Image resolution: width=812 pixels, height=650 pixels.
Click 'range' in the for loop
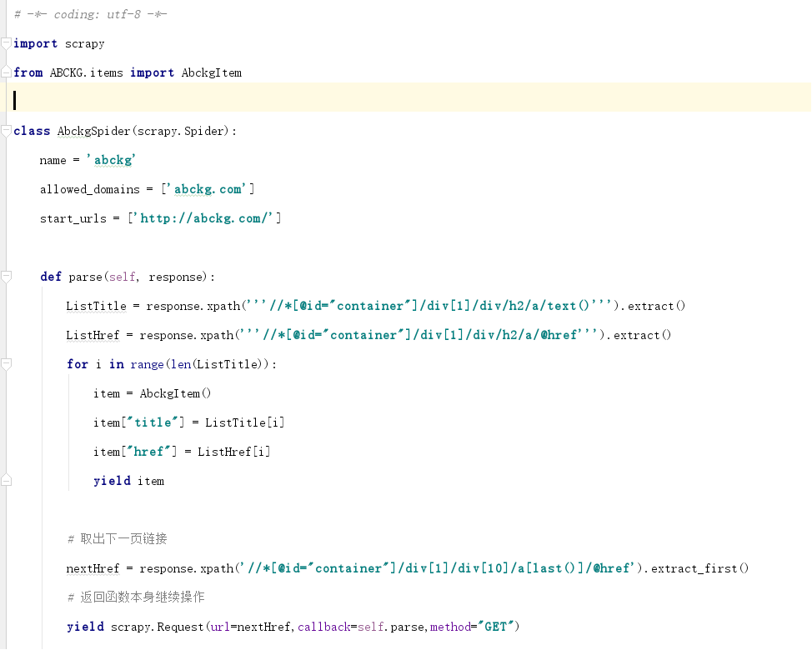(147, 364)
